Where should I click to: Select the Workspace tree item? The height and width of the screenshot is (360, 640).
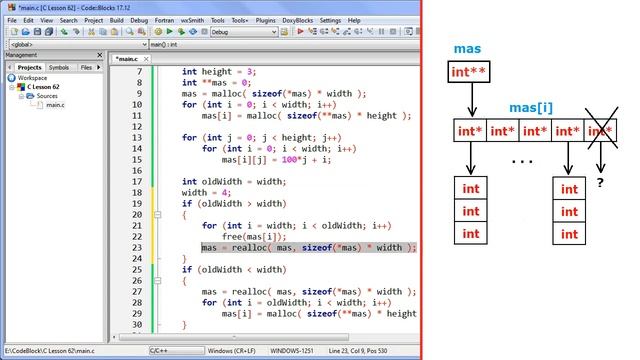click(x=32, y=78)
